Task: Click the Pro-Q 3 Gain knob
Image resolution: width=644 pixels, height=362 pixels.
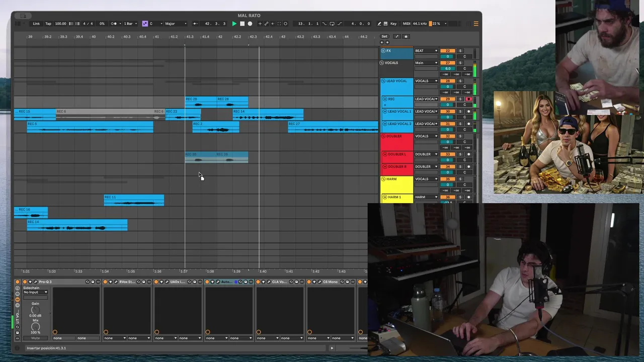Action: point(35,310)
